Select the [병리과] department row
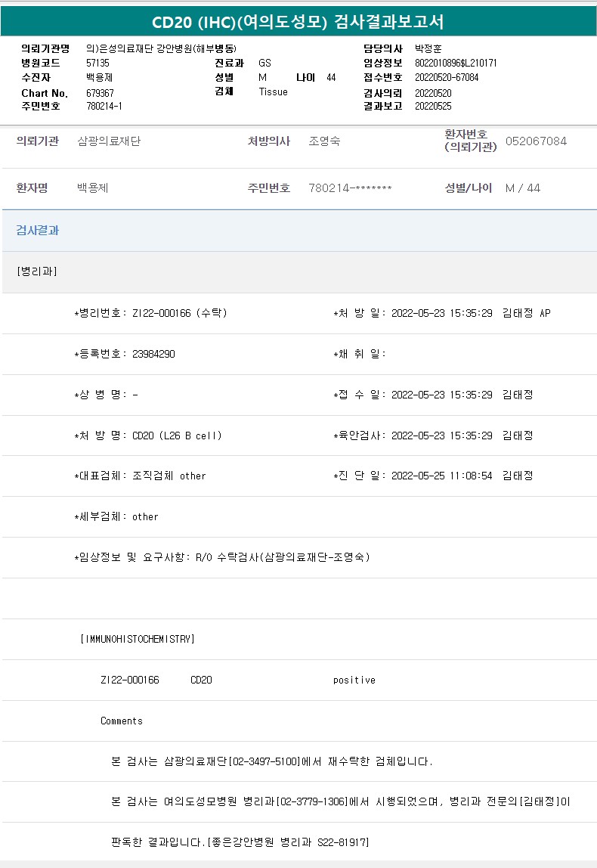 click(37, 271)
